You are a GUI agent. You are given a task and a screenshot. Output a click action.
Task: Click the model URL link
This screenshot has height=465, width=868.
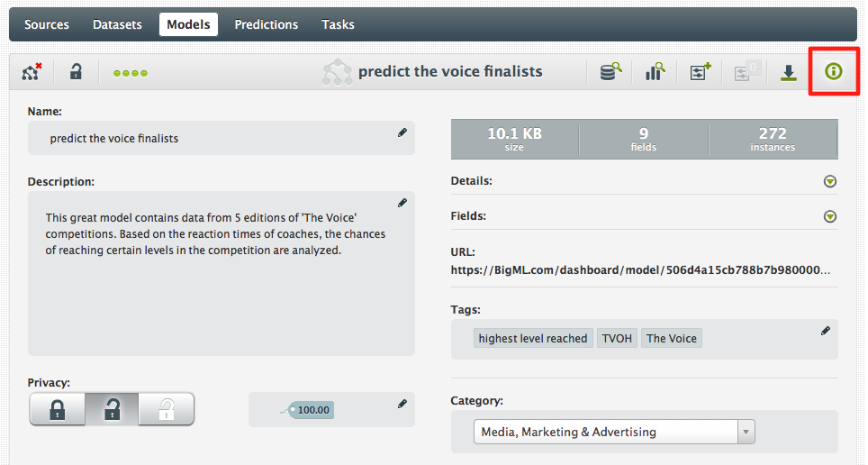[640, 269]
